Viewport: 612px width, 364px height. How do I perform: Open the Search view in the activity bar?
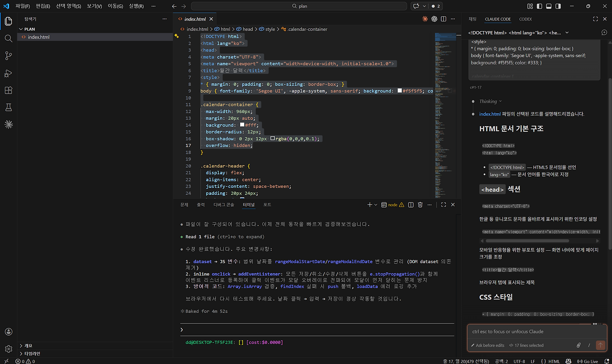point(8,39)
